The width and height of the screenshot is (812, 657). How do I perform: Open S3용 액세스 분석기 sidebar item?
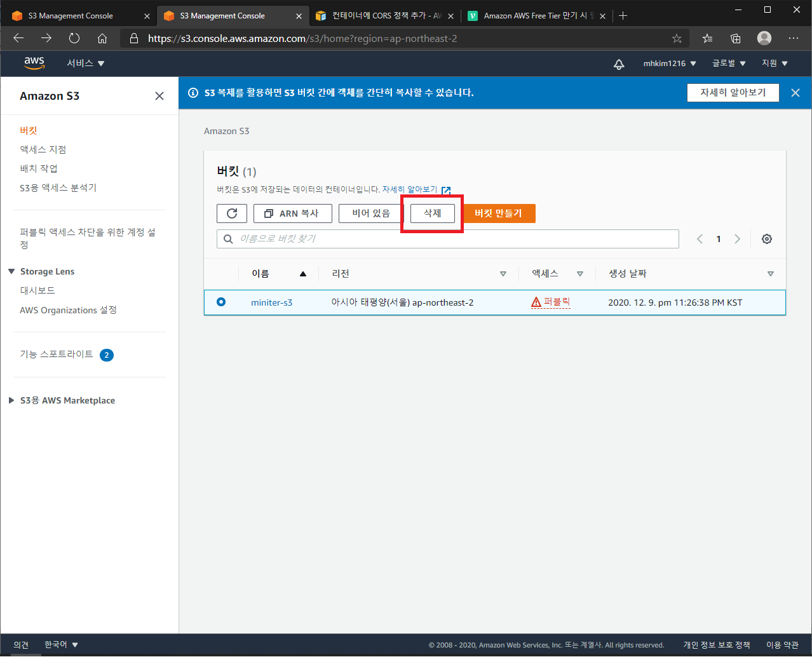click(x=58, y=187)
